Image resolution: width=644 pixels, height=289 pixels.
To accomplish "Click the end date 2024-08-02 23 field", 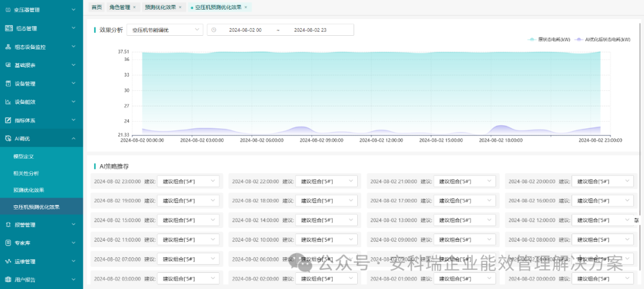I will point(310,30).
